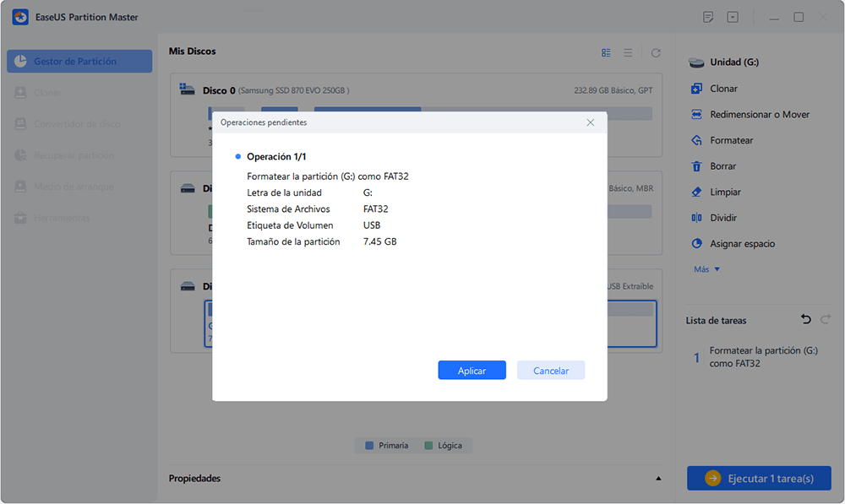Undo the last task in Lista de tareas
Image resolution: width=845 pixels, height=504 pixels.
[x=806, y=319]
